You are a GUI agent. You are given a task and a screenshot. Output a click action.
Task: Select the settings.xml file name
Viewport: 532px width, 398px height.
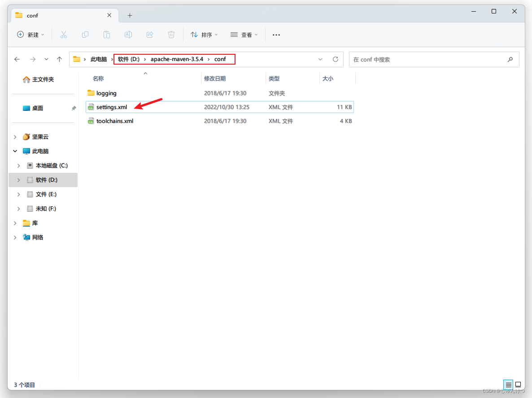pyautogui.click(x=112, y=107)
